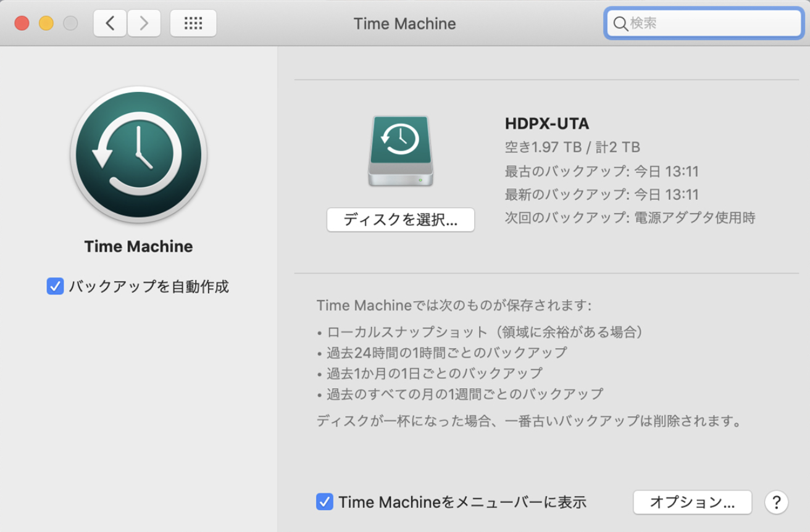The height and width of the screenshot is (532, 810).
Task: Click the 空き1.97 TB capacity text
Action: click(x=571, y=147)
